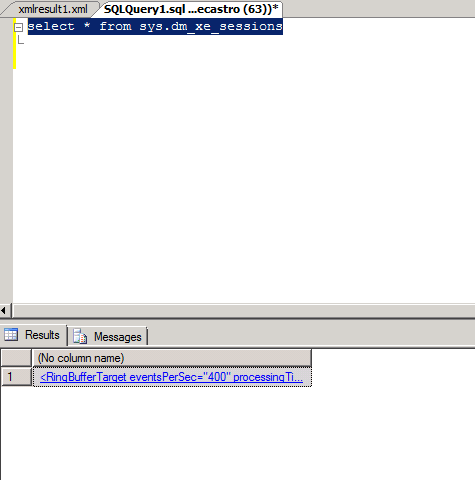Click the editor horizontal scrollbar track
Viewport: 475px width, 480px height.
pos(244,311)
